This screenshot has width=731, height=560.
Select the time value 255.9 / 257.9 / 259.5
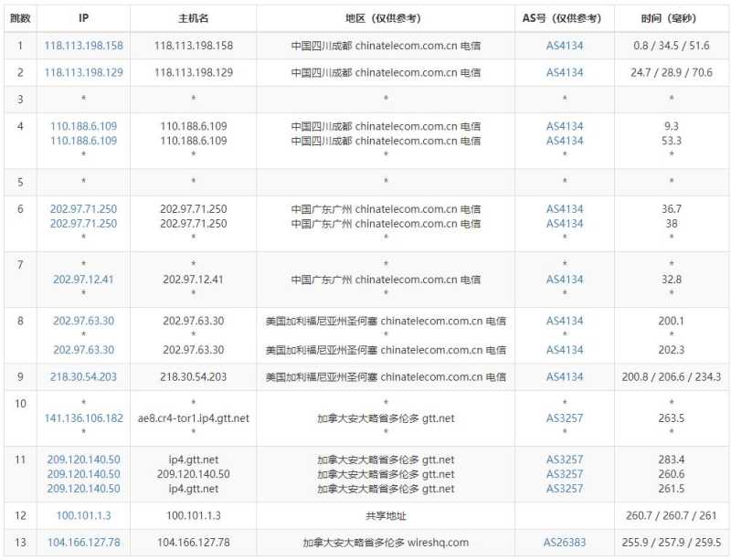tap(672, 543)
